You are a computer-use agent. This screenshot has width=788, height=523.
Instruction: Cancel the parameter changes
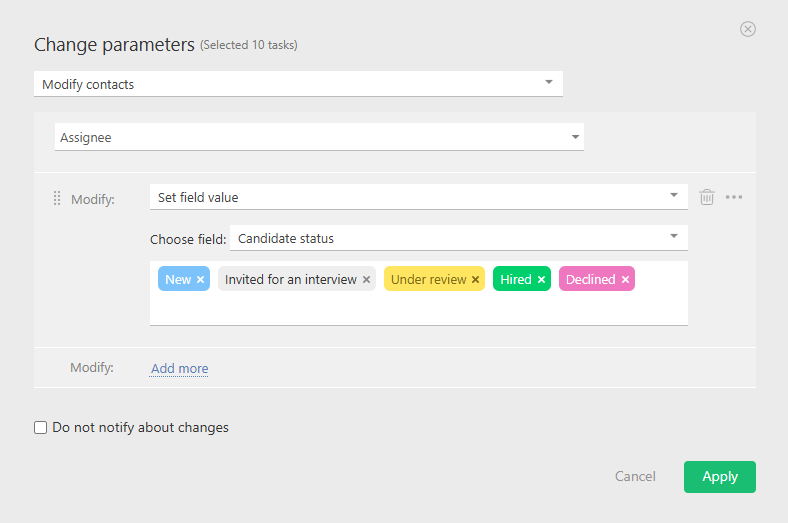tap(635, 477)
